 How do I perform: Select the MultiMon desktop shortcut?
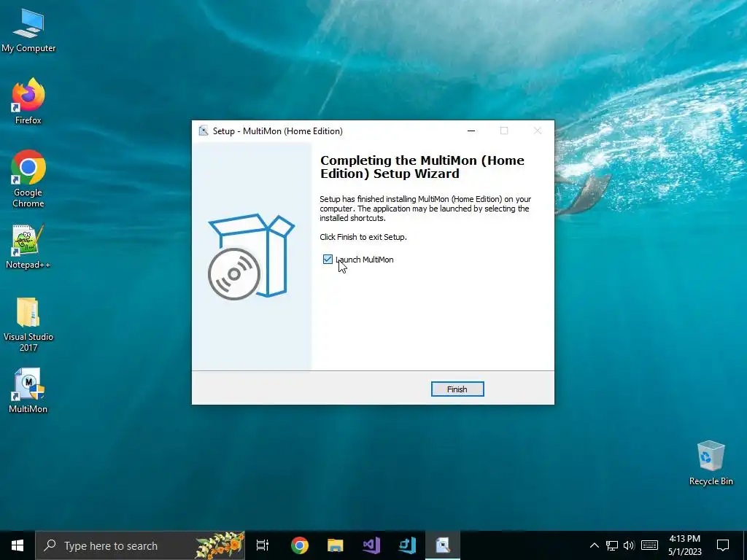pyautogui.click(x=28, y=391)
